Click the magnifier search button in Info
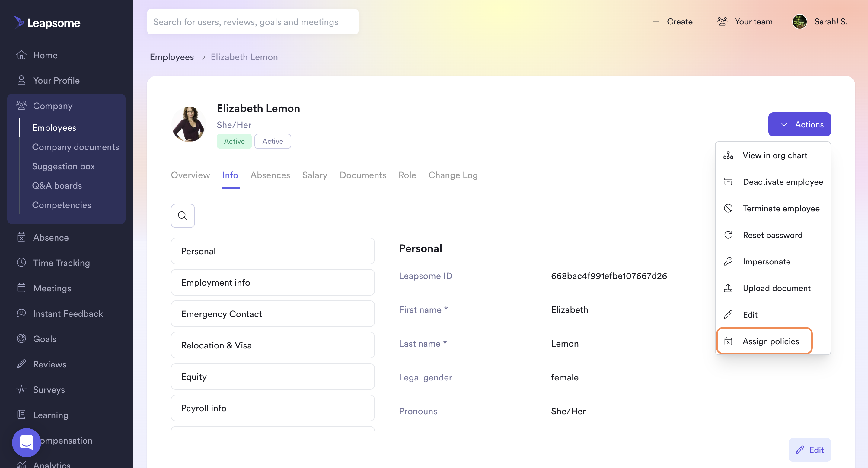The image size is (868, 468). tap(183, 216)
